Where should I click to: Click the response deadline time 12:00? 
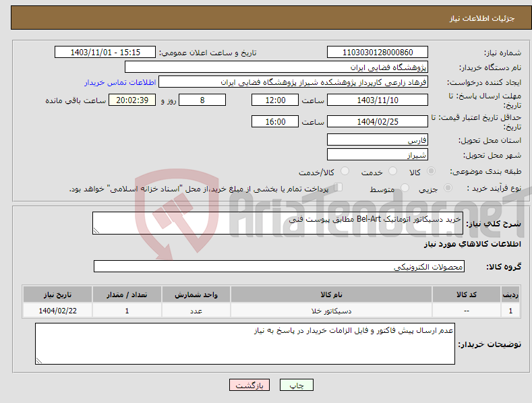click(275, 100)
